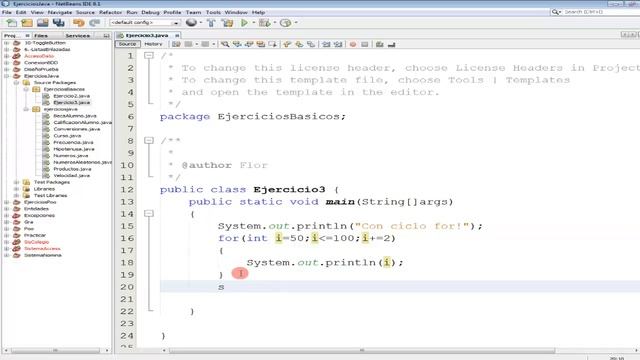Click the Comment editor toolbar icon
640x360 pixels.
(x=380, y=44)
